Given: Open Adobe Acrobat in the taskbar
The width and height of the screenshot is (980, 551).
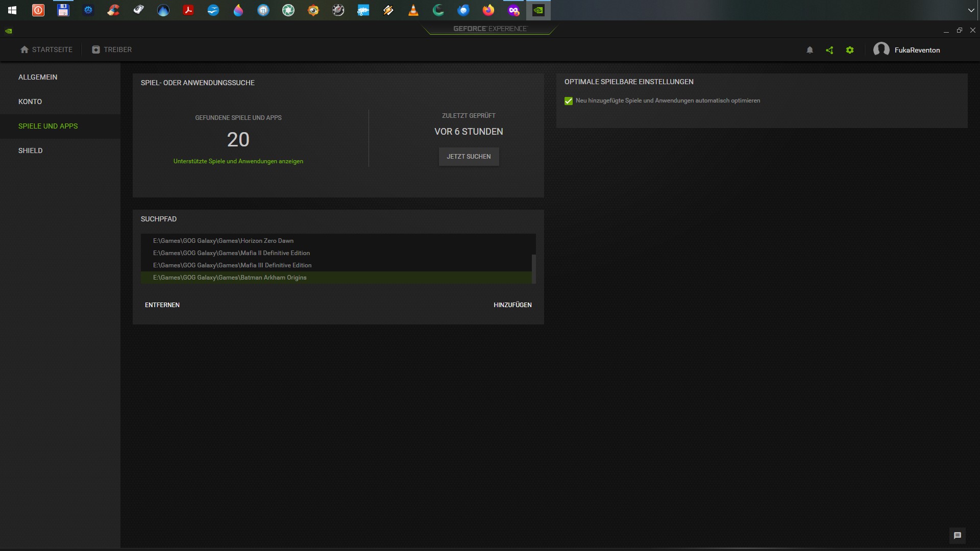Looking at the screenshot, I should coord(188,10).
